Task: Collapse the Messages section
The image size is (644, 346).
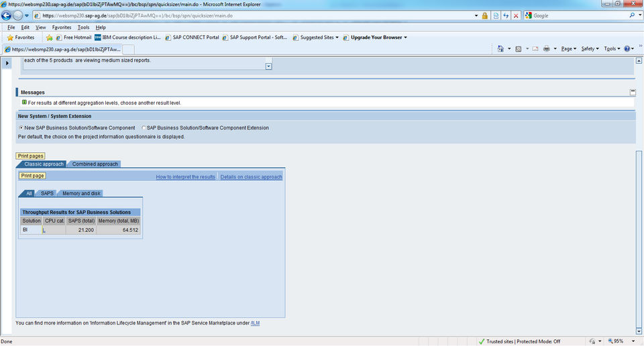Action: [633, 93]
